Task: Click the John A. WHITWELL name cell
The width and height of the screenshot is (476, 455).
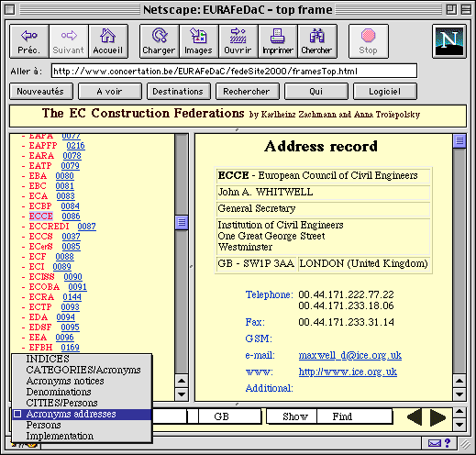Action: 323,192
